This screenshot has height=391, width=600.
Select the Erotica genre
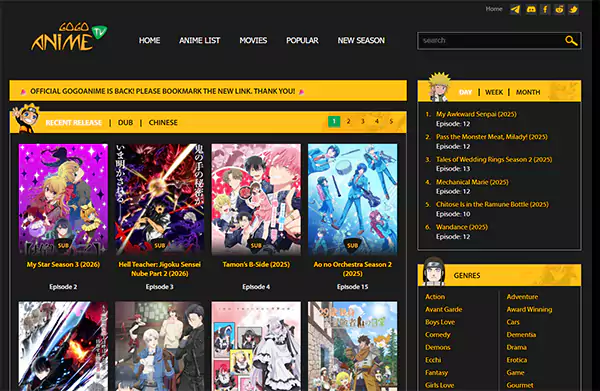click(x=517, y=360)
